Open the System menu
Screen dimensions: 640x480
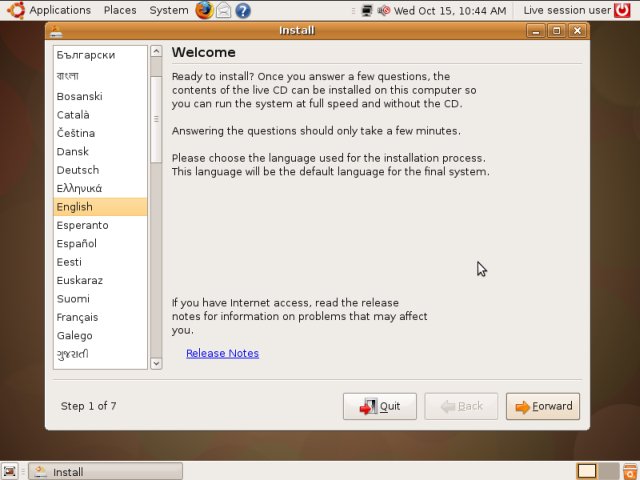(169, 10)
